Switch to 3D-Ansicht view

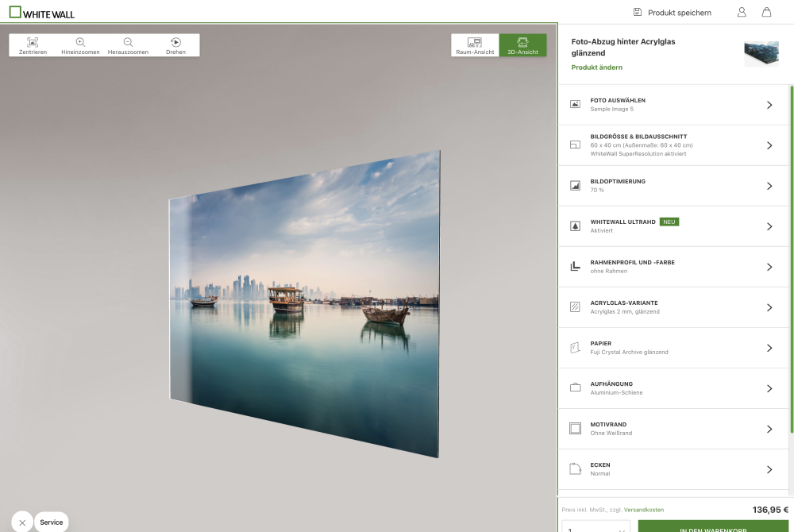pos(522,44)
